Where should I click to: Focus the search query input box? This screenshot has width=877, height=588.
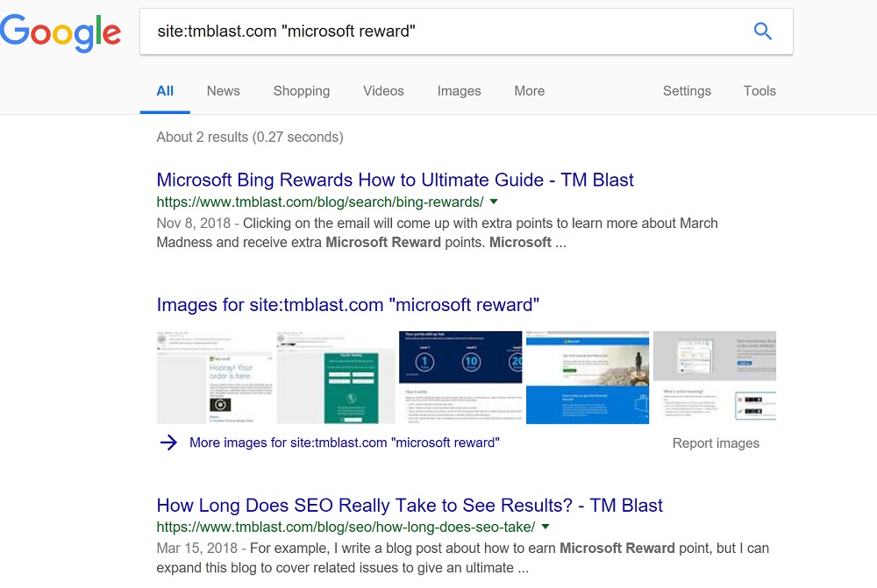466,32
